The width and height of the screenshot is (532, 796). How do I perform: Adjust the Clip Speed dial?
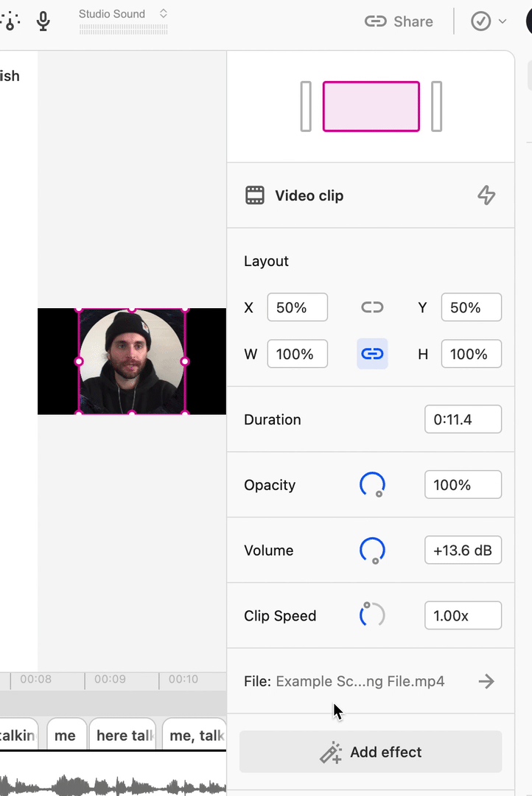(x=373, y=615)
